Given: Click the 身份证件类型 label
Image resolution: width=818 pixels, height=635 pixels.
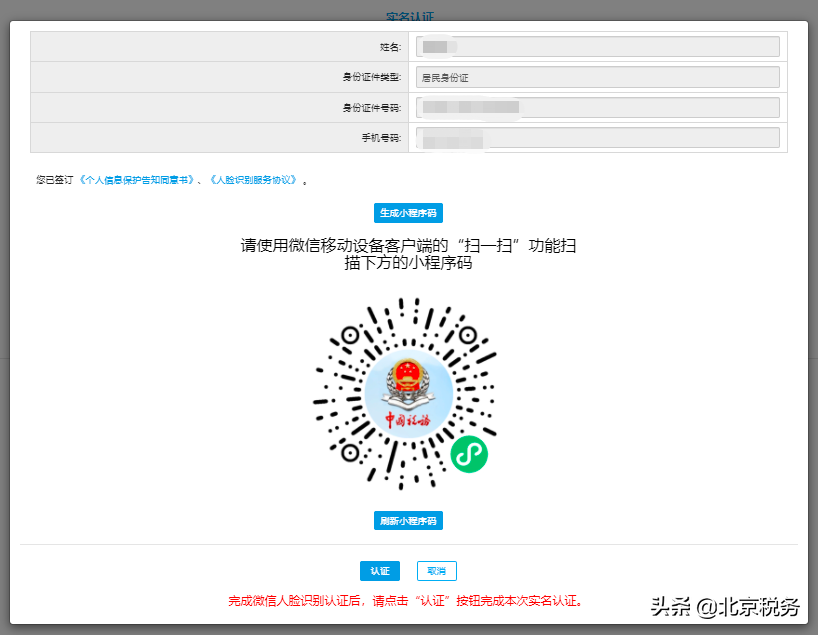Looking at the screenshot, I should click(371, 77).
